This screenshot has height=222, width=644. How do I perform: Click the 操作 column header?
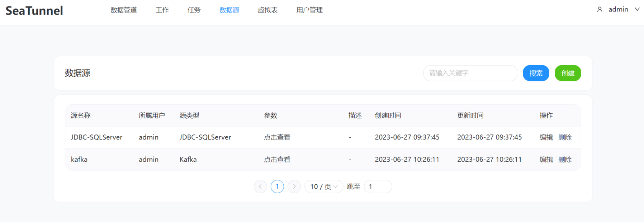[x=546, y=115]
